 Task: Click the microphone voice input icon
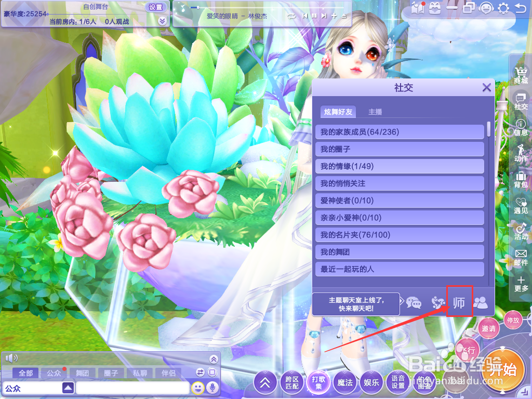(x=212, y=388)
